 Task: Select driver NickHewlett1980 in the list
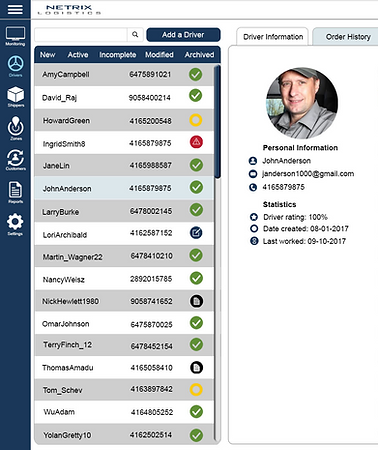click(x=124, y=301)
